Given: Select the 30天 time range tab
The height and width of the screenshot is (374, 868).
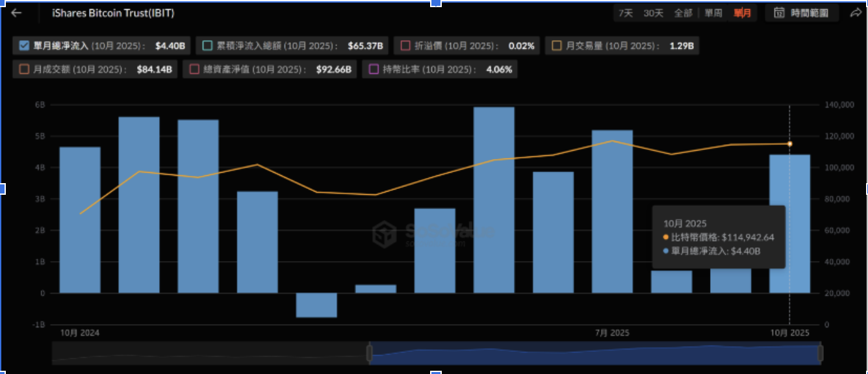Looking at the screenshot, I should point(654,13).
